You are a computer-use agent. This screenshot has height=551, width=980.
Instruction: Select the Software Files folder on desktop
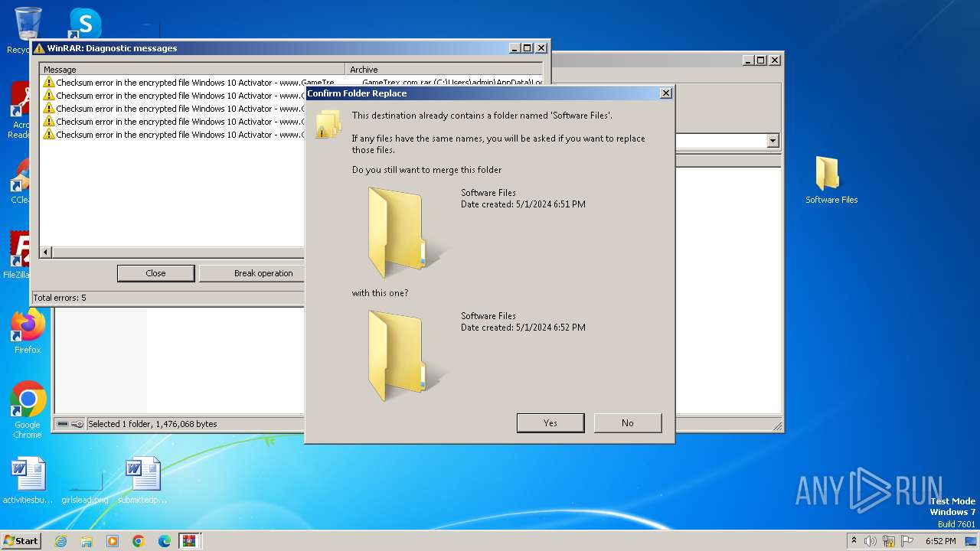click(x=831, y=180)
